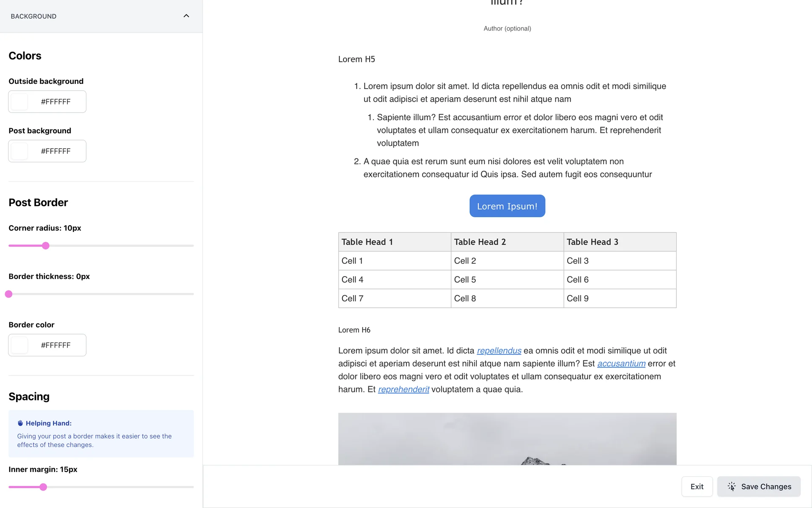Click the mountain image preview

coord(507,439)
